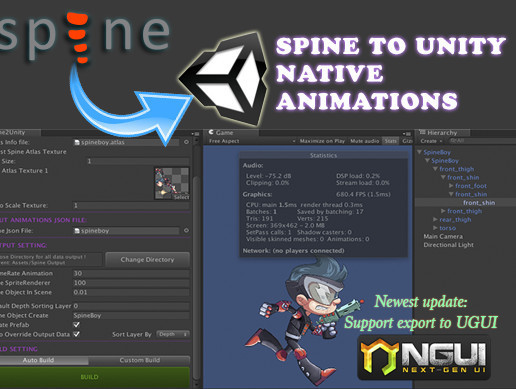The image size is (516, 389).
Task: Switch to Custom Build mode tab
Action: 139,360
